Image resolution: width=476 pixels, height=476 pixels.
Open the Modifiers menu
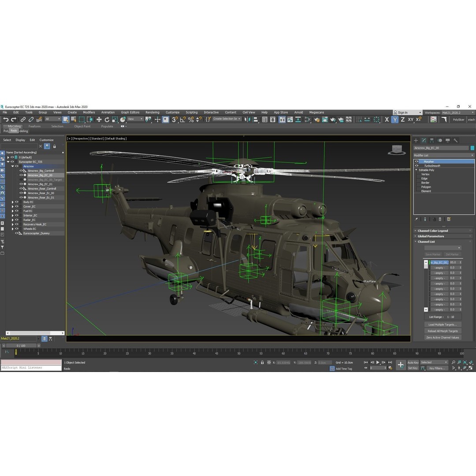click(89, 112)
